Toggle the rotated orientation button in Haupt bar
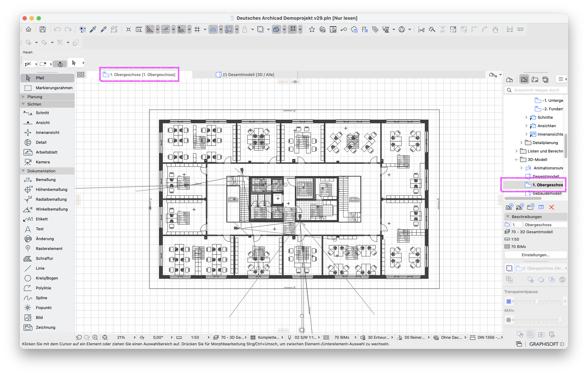 (60, 64)
